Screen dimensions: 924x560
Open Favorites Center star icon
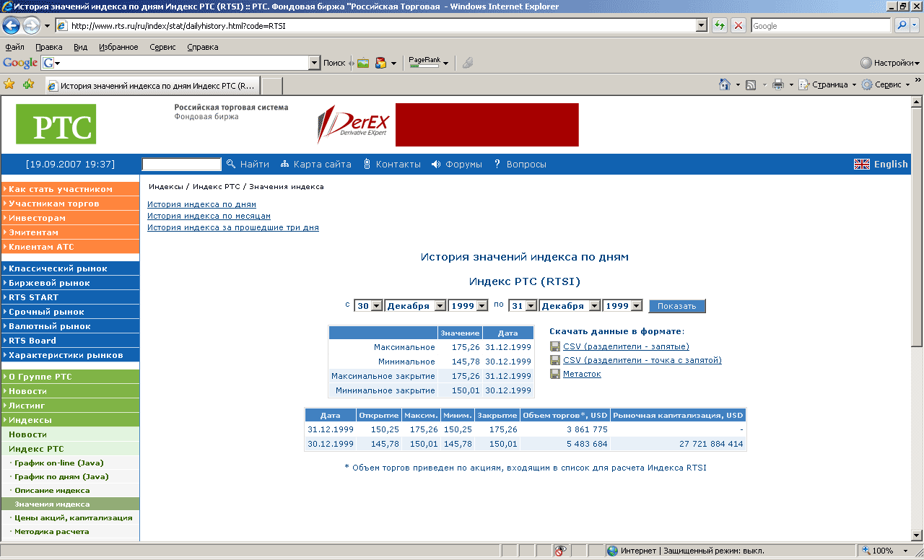pos(9,84)
